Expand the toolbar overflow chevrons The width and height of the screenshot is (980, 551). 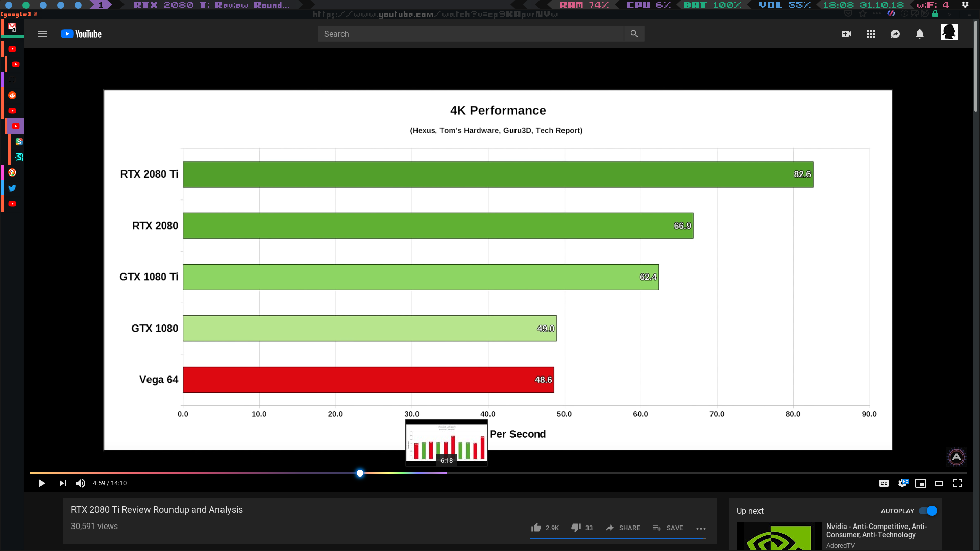(949, 14)
